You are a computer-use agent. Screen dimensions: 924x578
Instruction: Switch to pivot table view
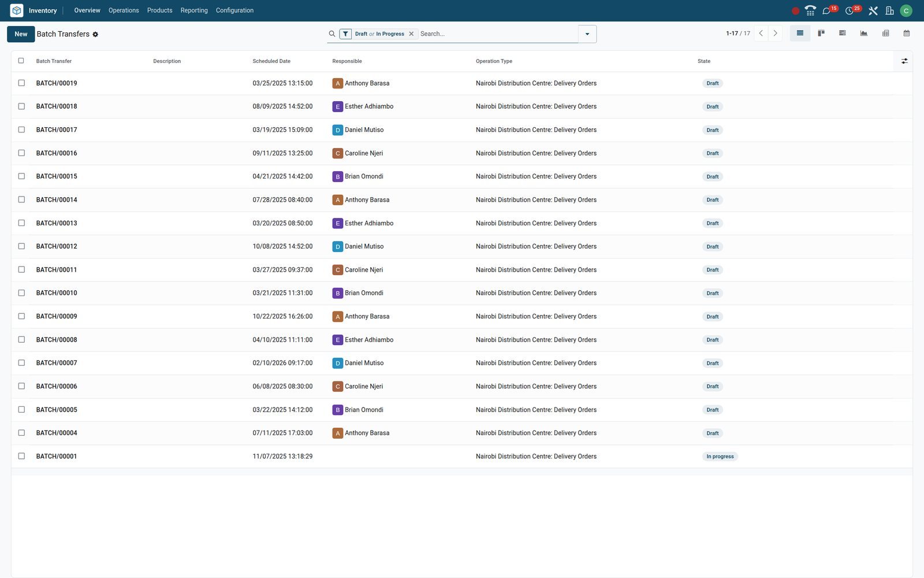885,34
